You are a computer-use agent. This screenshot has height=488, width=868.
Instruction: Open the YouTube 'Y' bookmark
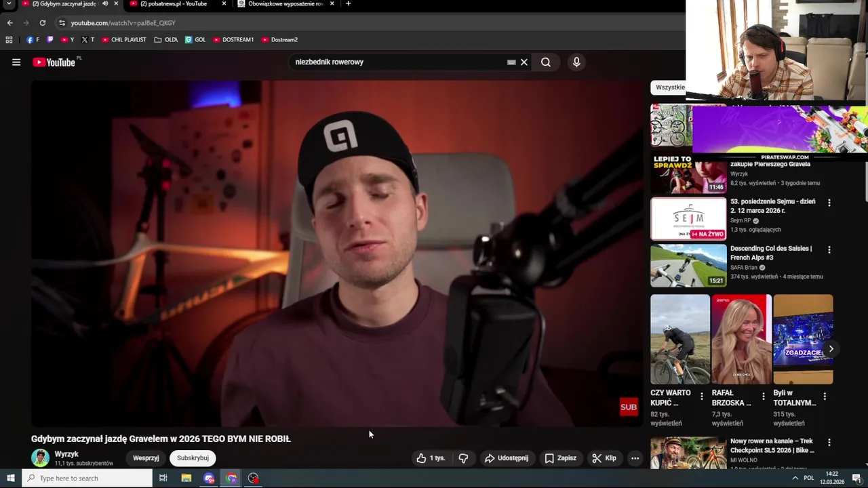(68, 40)
